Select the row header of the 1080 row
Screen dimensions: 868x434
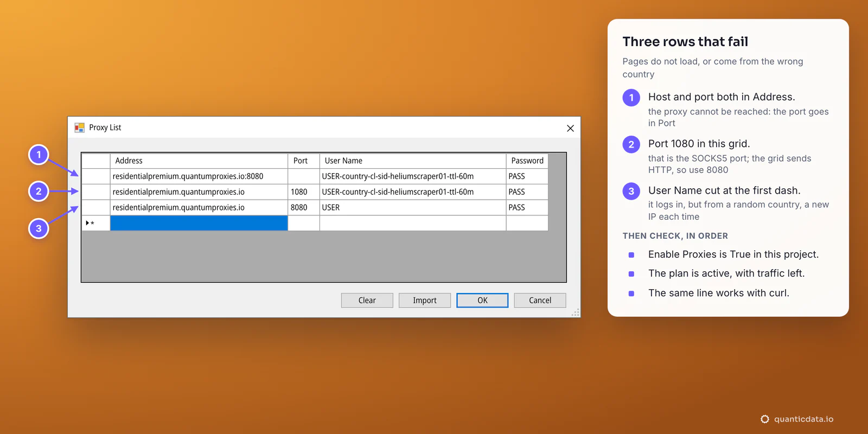pos(96,192)
